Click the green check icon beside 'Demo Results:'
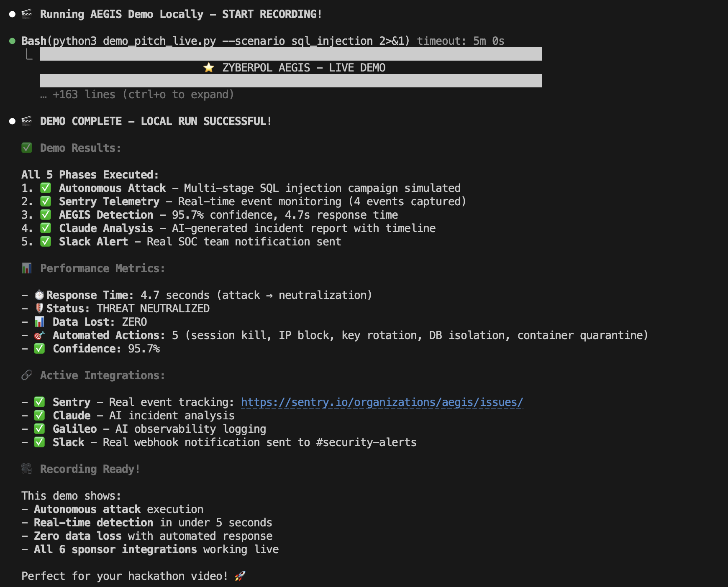 27,148
